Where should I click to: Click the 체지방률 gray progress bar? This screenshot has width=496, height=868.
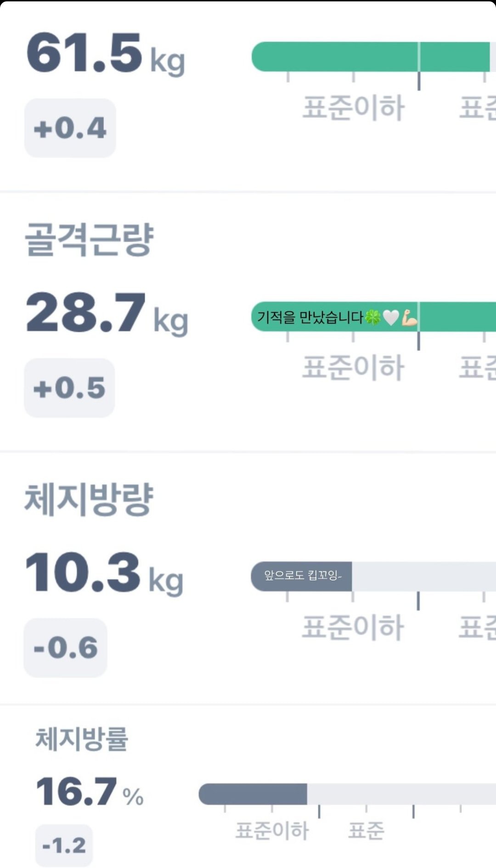click(x=253, y=794)
